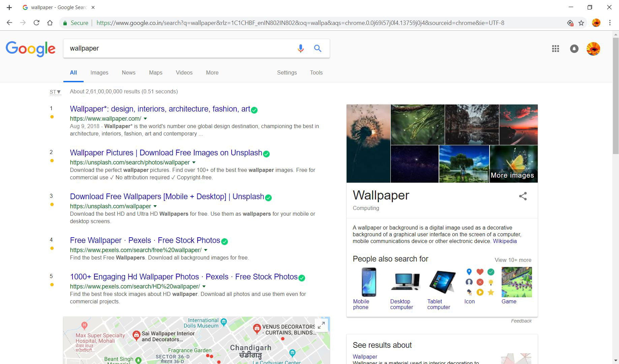
Task: Click the orange dot under result number 3
Action: (x=52, y=205)
